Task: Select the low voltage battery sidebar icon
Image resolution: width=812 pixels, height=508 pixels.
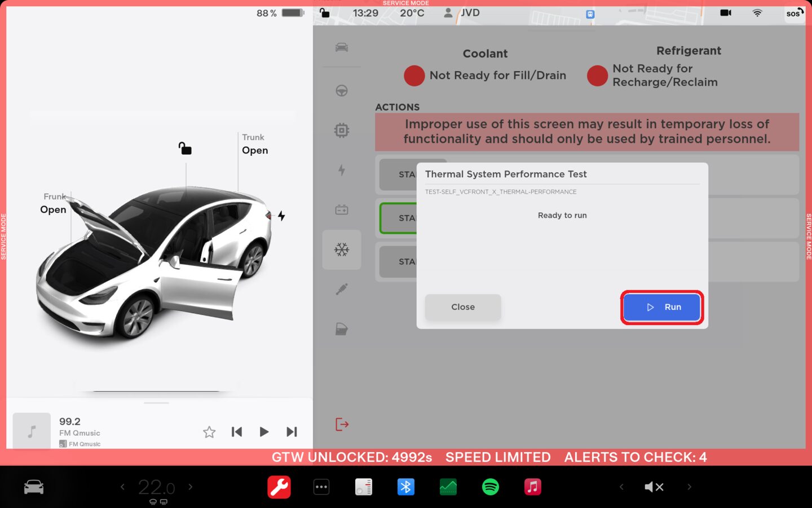Action: [x=342, y=210]
